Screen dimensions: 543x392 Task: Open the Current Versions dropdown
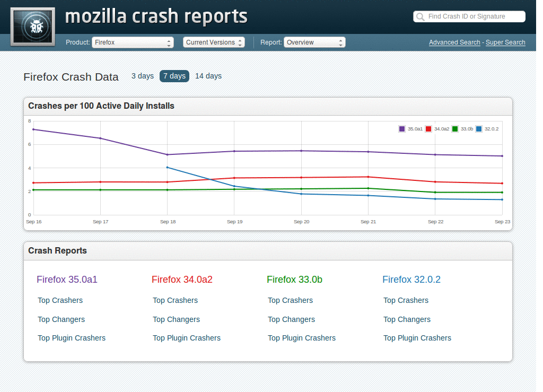214,42
